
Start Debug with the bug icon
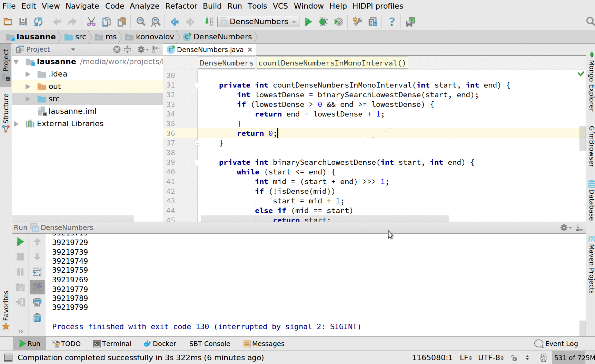pos(323,22)
